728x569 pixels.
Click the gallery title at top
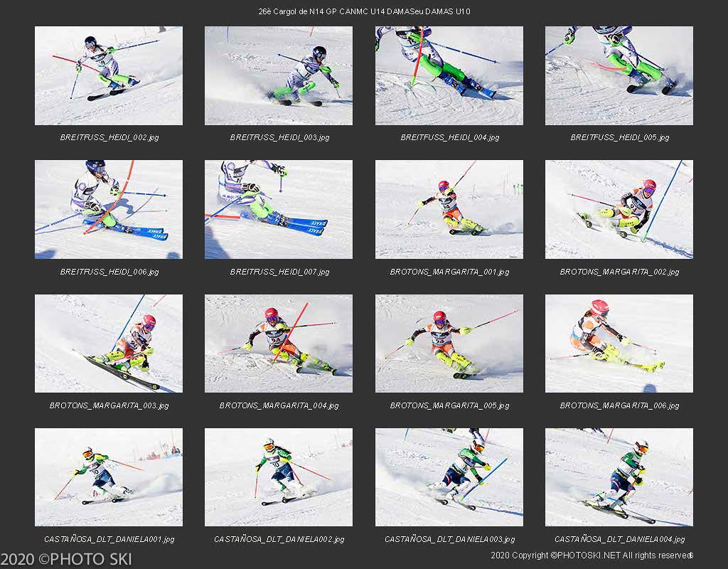[x=364, y=11]
